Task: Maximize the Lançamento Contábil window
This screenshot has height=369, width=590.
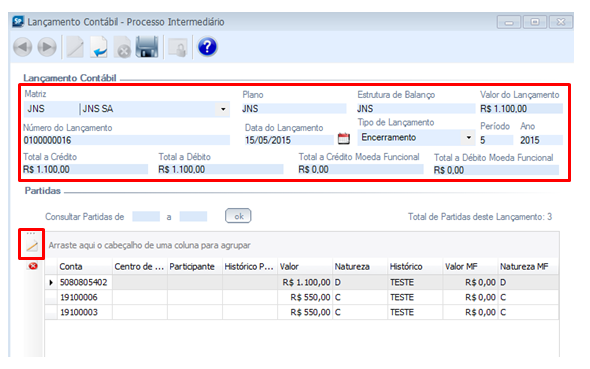Action: (x=535, y=22)
